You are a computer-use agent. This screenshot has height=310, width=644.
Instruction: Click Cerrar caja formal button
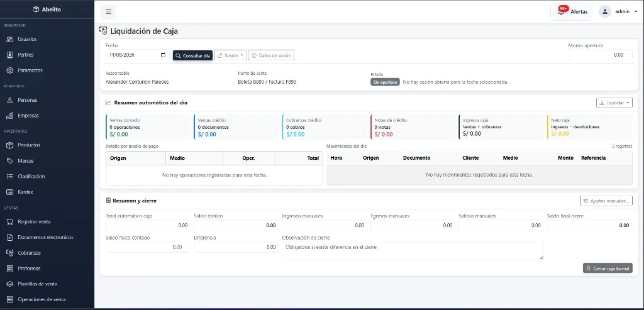click(x=608, y=268)
